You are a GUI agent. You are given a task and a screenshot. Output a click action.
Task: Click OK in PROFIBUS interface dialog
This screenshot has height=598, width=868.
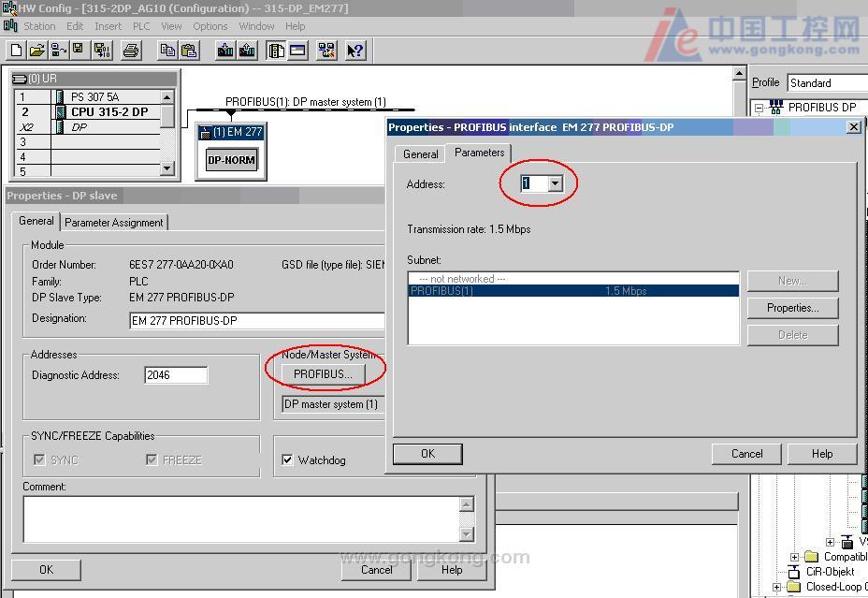427,454
